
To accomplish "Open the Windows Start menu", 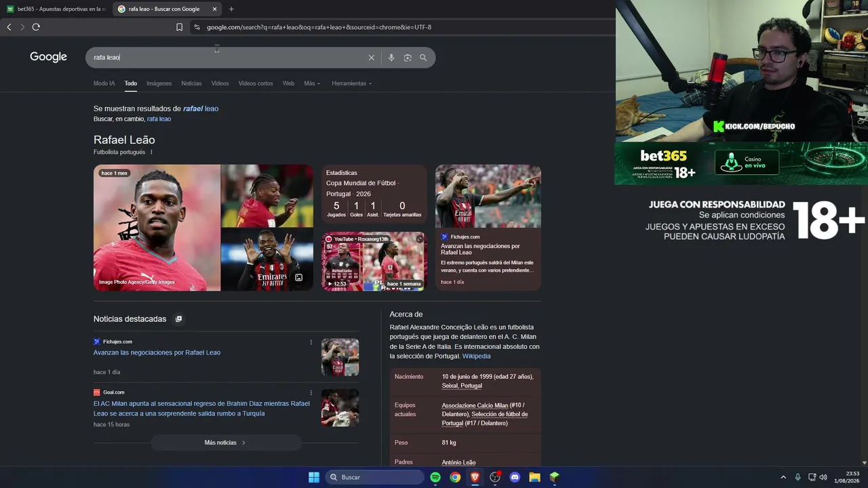I will [314, 477].
